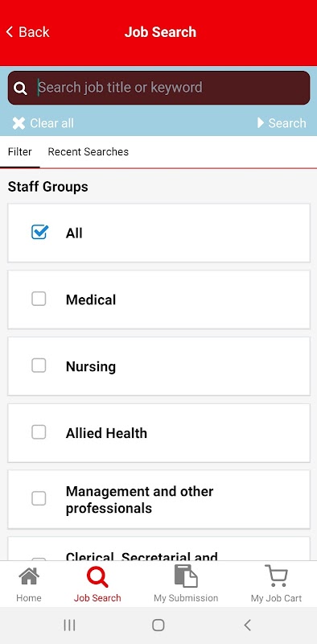317x644 pixels.
Task: Open Home via house icon
Action: (29, 576)
